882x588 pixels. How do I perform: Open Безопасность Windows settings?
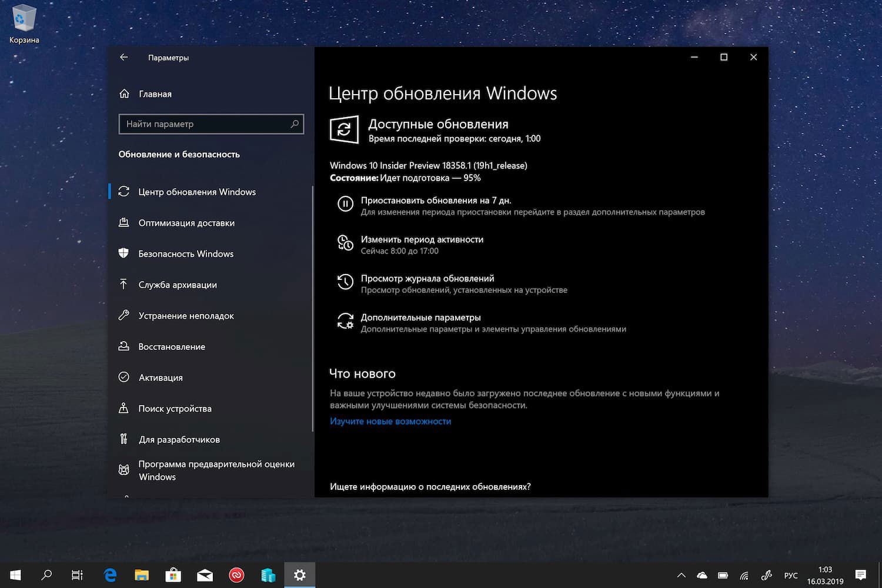(186, 253)
